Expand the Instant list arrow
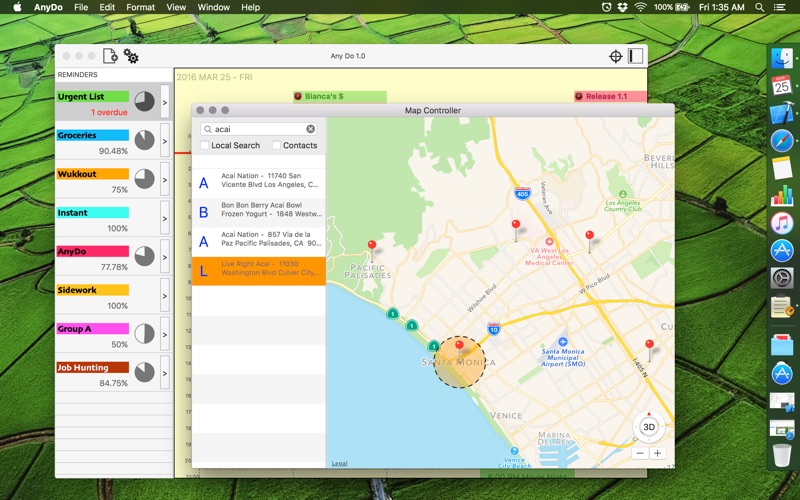This screenshot has height=500, width=800. coord(165,218)
